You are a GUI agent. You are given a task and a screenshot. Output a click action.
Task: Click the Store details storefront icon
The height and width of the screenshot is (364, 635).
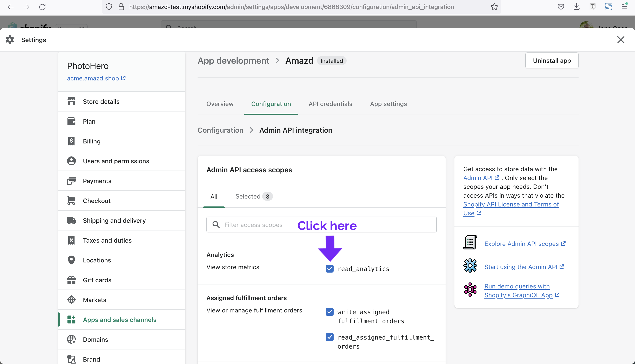71,102
